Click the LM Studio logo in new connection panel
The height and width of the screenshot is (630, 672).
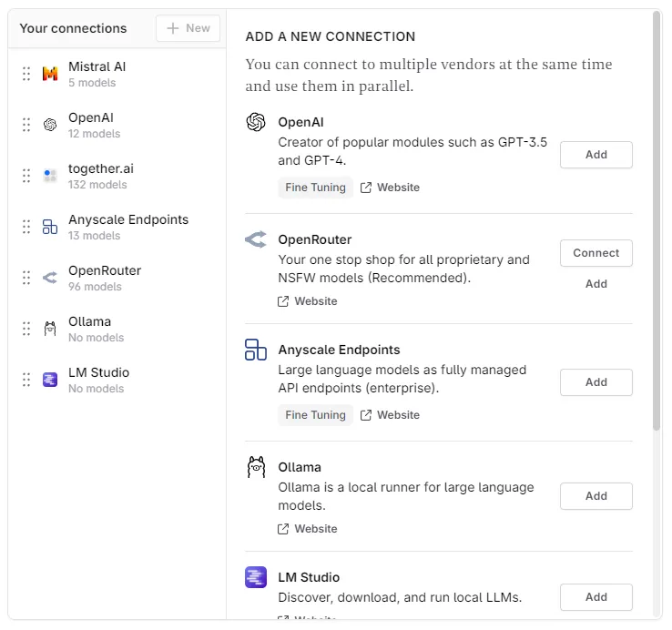click(x=256, y=577)
